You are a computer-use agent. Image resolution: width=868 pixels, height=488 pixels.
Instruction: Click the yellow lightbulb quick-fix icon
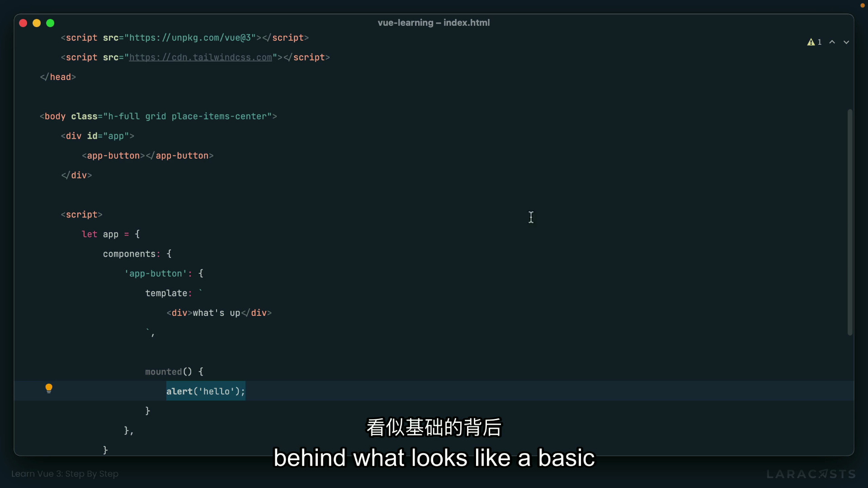click(x=49, y=388)
